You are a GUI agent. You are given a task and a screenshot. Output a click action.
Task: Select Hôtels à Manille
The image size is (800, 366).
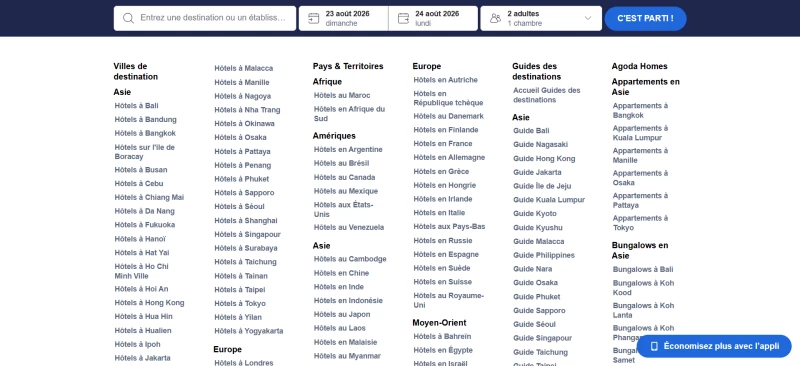[242, 83]
